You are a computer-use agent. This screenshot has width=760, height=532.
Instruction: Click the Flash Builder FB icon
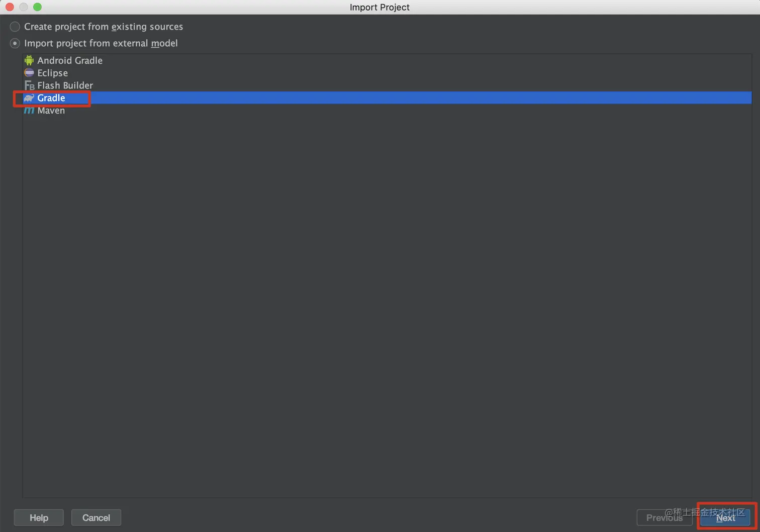(29, 85)
